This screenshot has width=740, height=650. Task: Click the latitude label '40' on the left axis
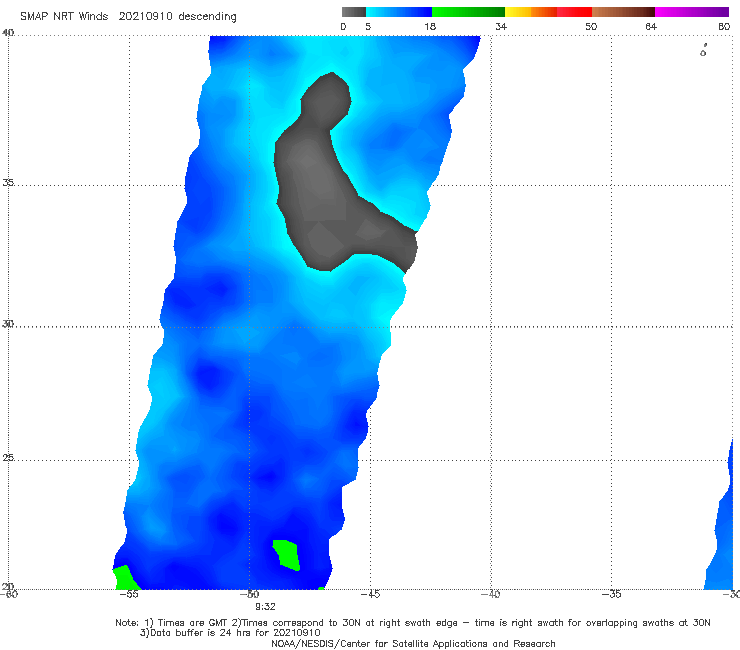pos(8,33)
